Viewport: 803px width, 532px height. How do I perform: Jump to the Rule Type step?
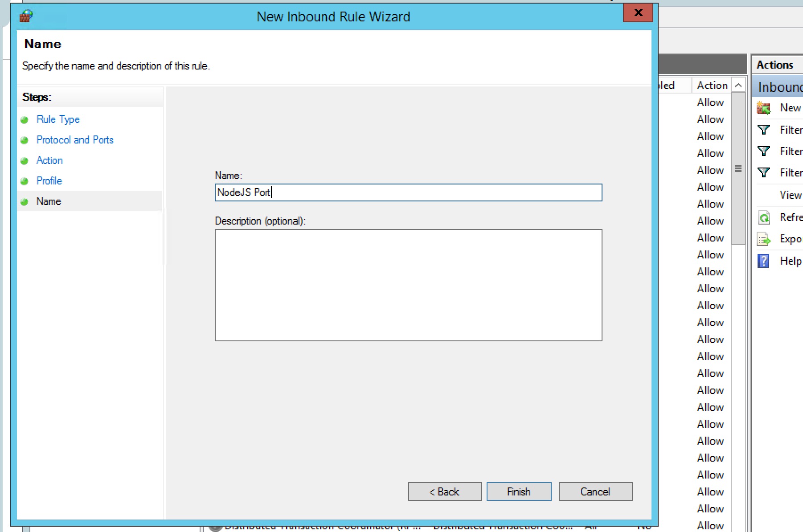58,119
